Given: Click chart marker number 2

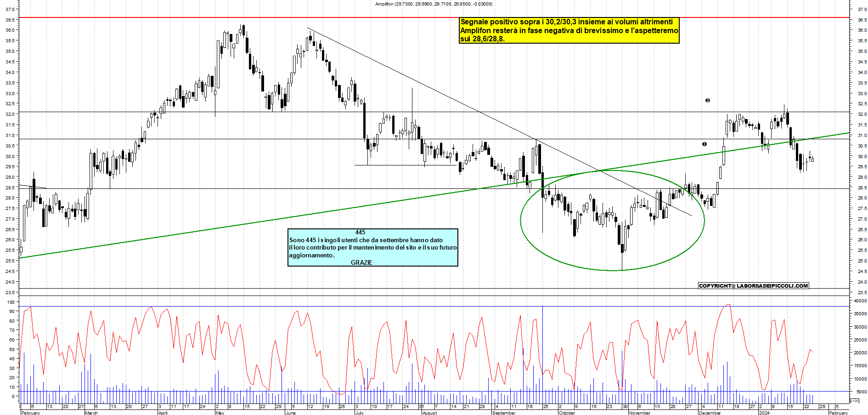Looking at the screenshot, I should point(708,100).
